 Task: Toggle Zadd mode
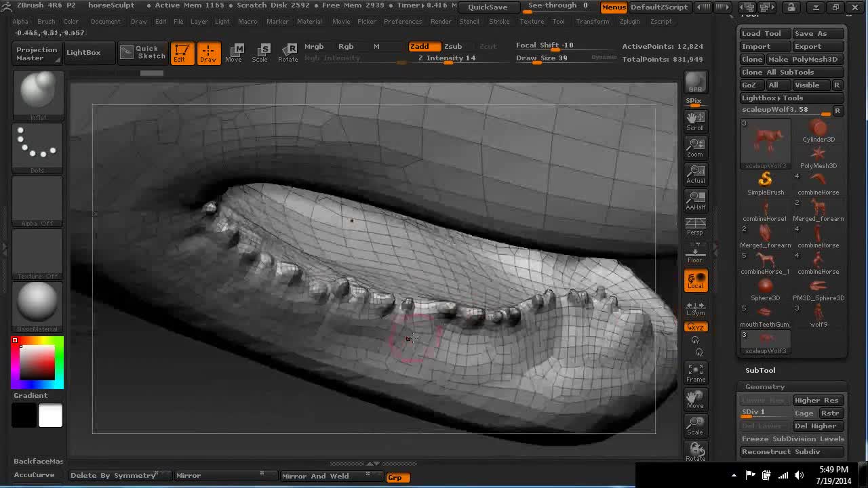pos(424,46)
